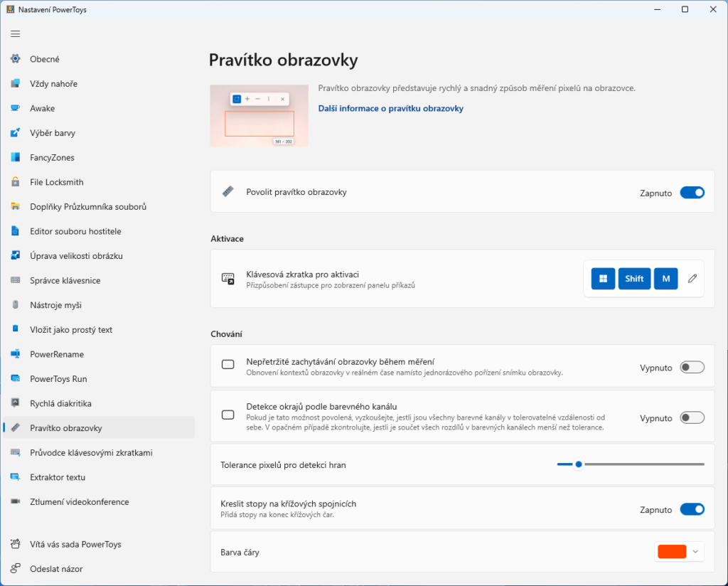Toggle Kreslit stopy na křížových spojnicích

coord(692,509)
